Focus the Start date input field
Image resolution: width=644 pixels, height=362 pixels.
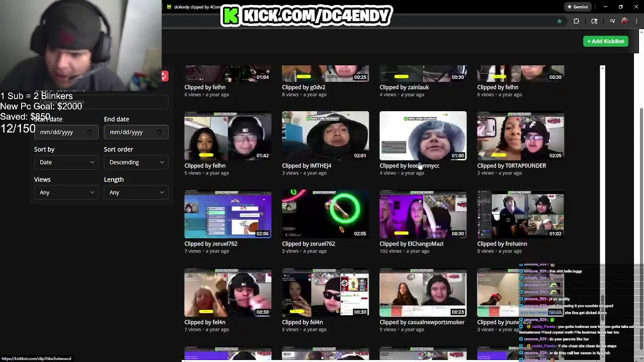[x=66, y=132]
